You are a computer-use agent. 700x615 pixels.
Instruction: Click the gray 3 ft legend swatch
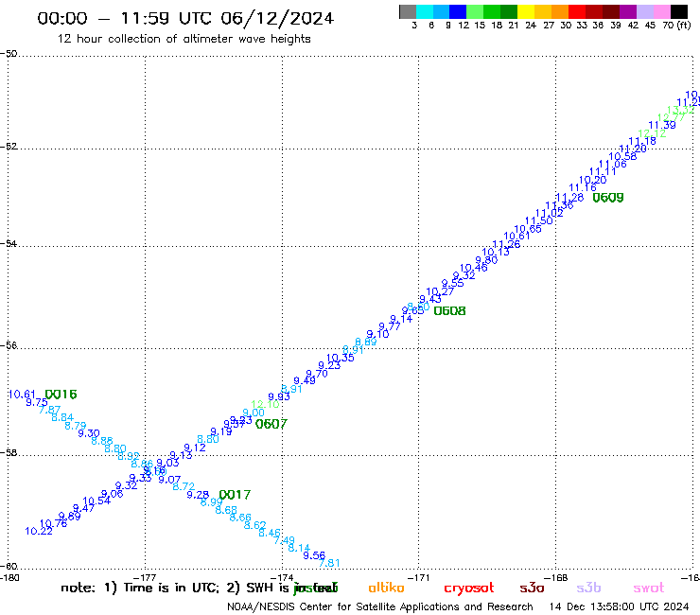(x=408, y=11)
